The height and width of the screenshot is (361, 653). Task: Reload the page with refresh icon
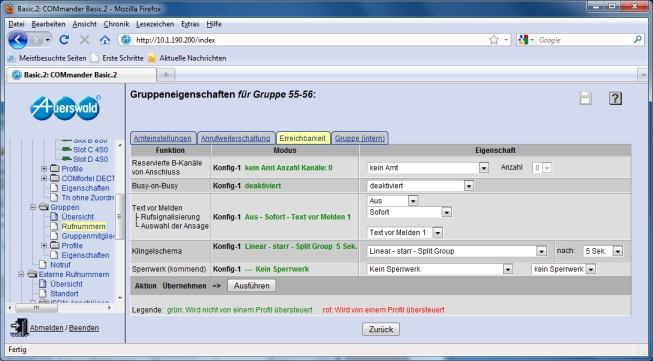64,40
